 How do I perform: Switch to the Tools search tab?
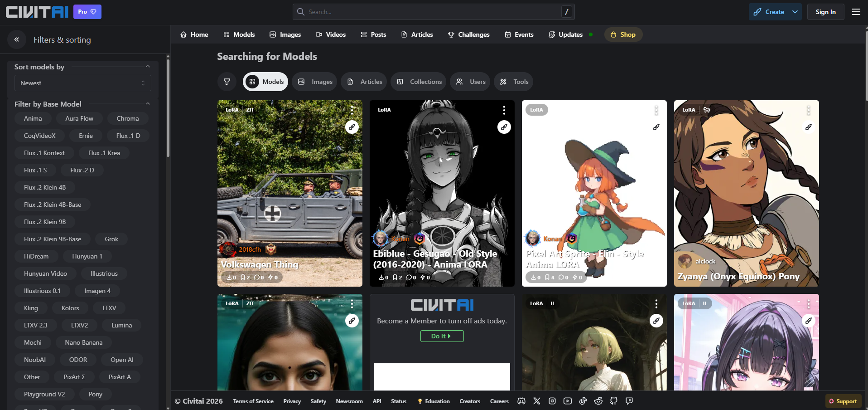514,82
